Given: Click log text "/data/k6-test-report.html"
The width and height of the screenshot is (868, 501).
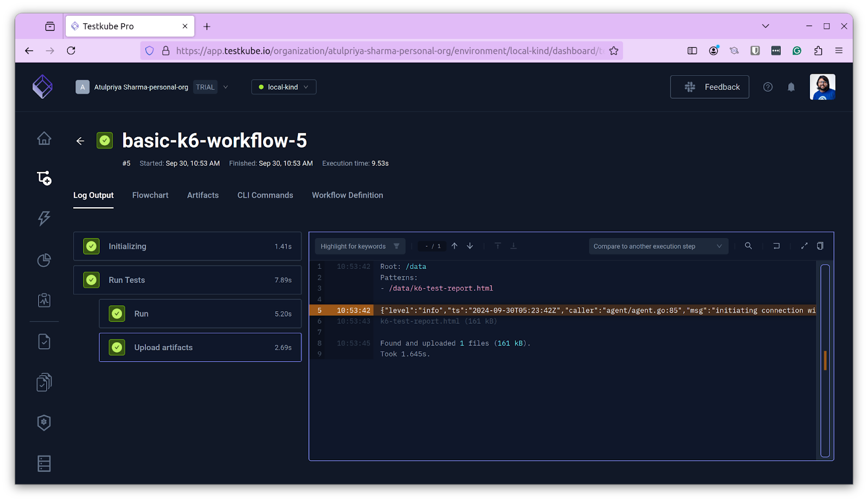Looking at the screenshot, I should point(441,288).
